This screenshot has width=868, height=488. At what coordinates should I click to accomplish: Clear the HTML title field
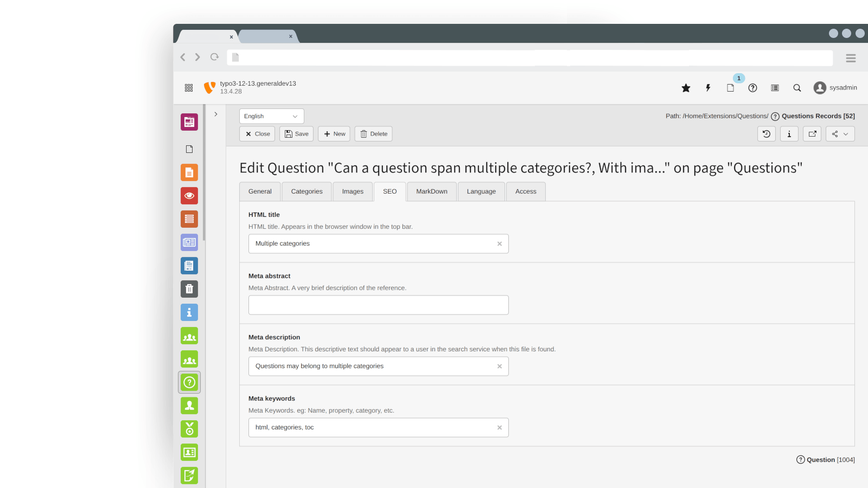[499, 244]
